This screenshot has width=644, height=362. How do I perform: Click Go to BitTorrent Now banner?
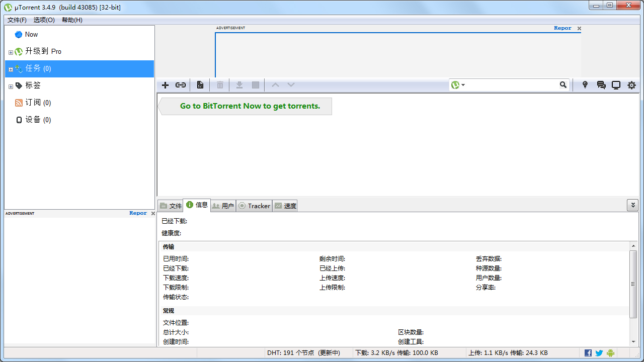point(246,106)
